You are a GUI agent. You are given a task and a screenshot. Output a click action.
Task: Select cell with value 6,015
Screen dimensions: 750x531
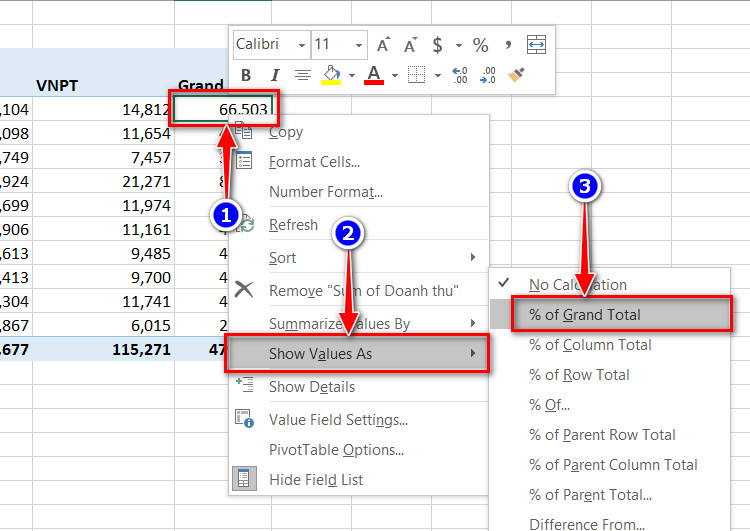pyautogui.click(x=103, y=325)
